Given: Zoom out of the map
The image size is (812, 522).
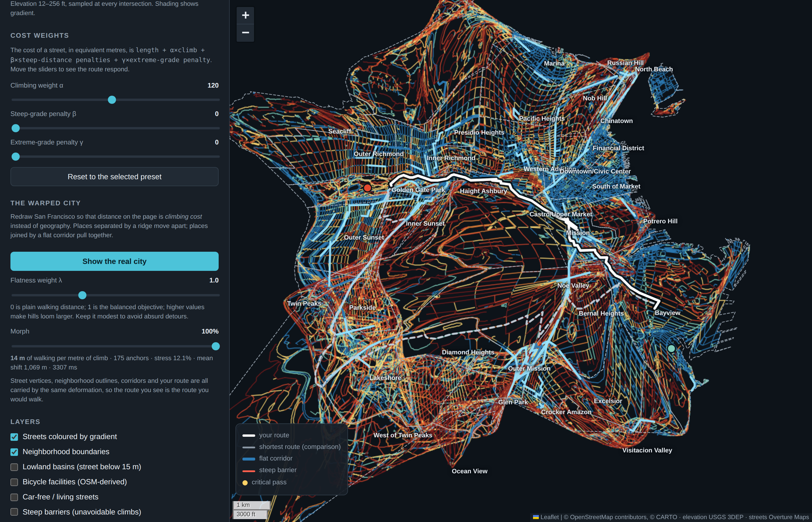Looking at the screenshot, I should [x=245, y=33].
